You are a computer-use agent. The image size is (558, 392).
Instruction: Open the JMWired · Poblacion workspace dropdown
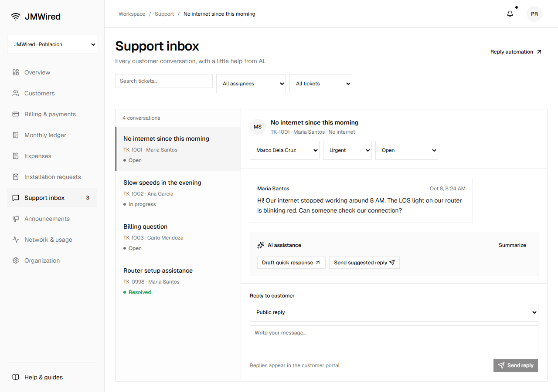tap(52, 44)
